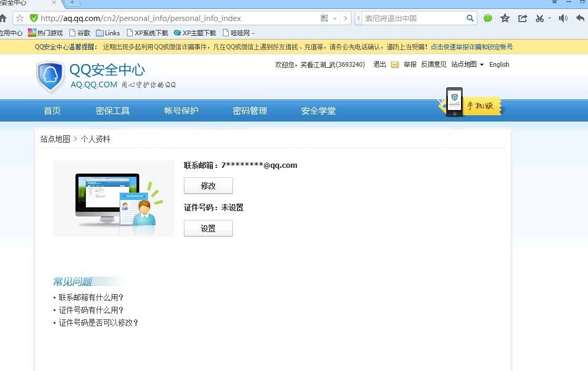Bookmark page with the address bar star

click(20, 18)
